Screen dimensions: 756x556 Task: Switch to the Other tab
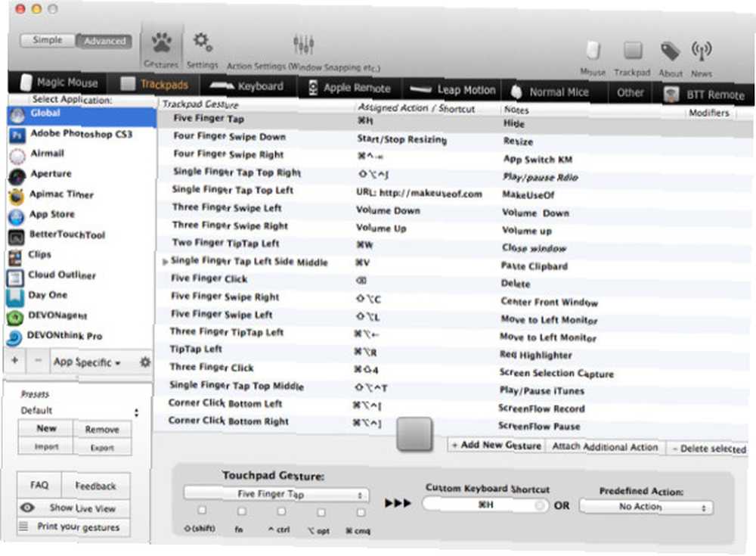coord(631,92)
